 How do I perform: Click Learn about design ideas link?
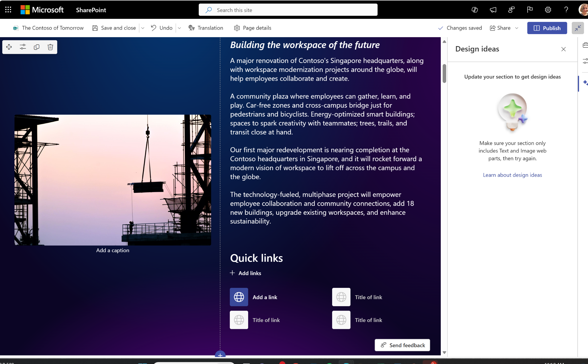tap(513, 175)
